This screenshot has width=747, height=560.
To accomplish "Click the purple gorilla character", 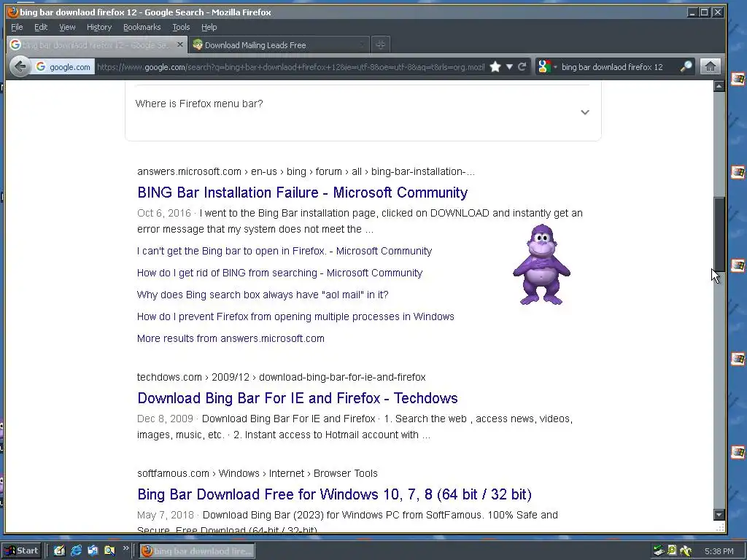I will (x=542, y=265).
